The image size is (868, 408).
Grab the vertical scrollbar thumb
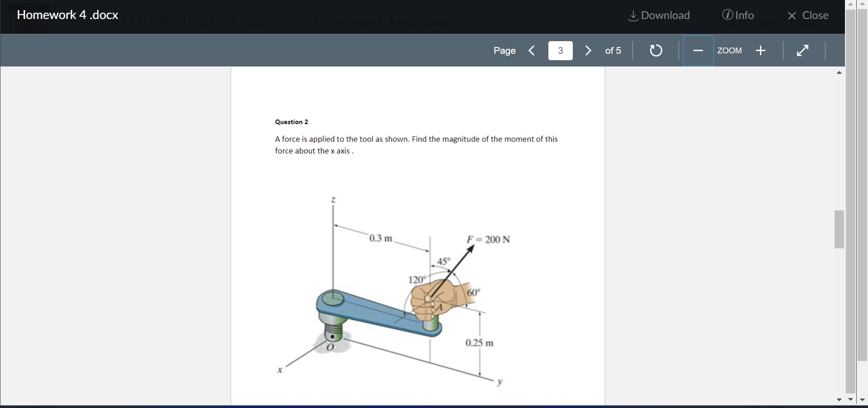(839, 229)
